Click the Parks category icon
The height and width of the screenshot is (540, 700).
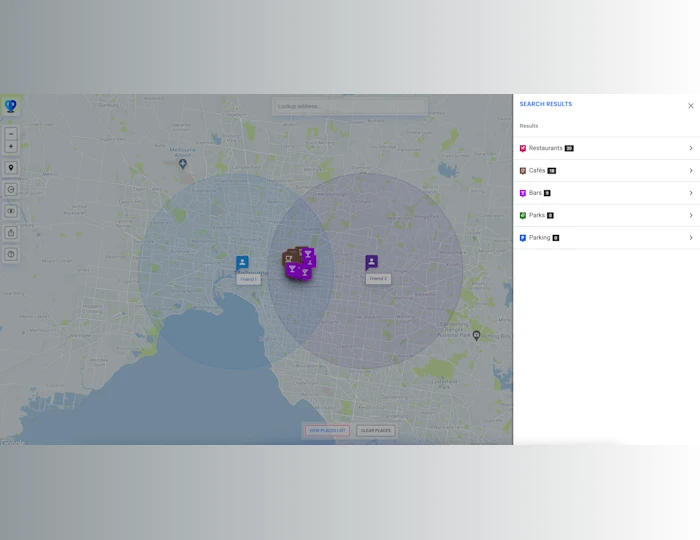coord(523,215)
